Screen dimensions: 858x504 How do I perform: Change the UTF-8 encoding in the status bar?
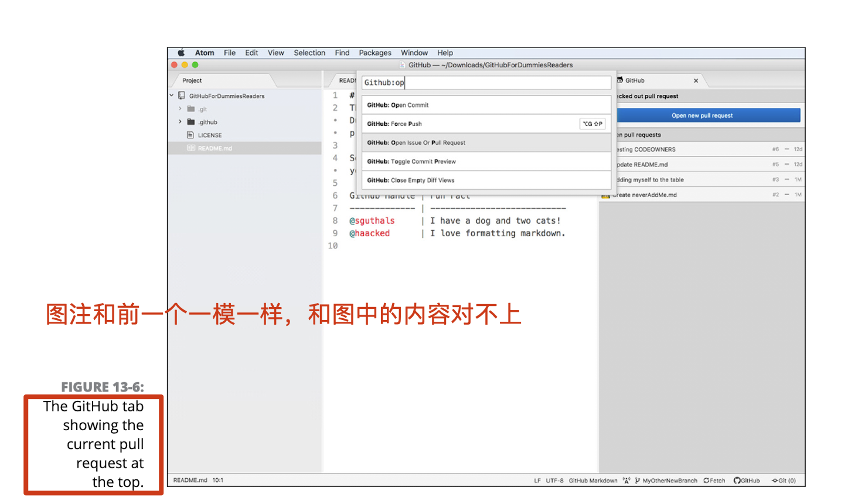(554, 481)
